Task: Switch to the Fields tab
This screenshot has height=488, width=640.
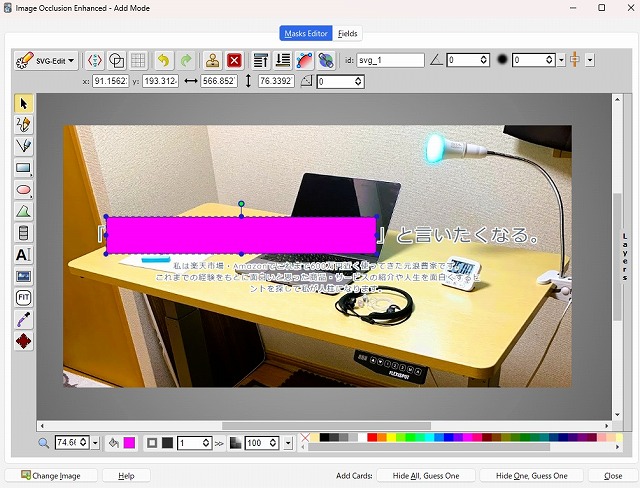Action: [348, 33]
